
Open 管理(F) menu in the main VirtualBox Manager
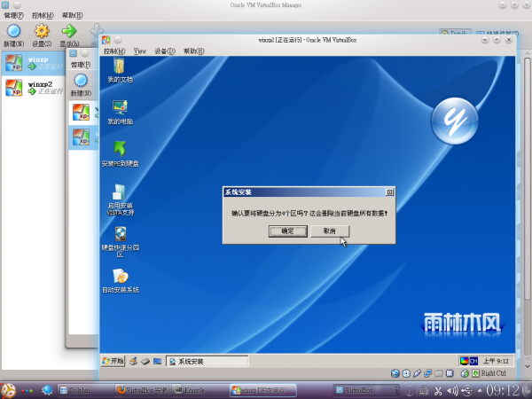pos(14,15)
